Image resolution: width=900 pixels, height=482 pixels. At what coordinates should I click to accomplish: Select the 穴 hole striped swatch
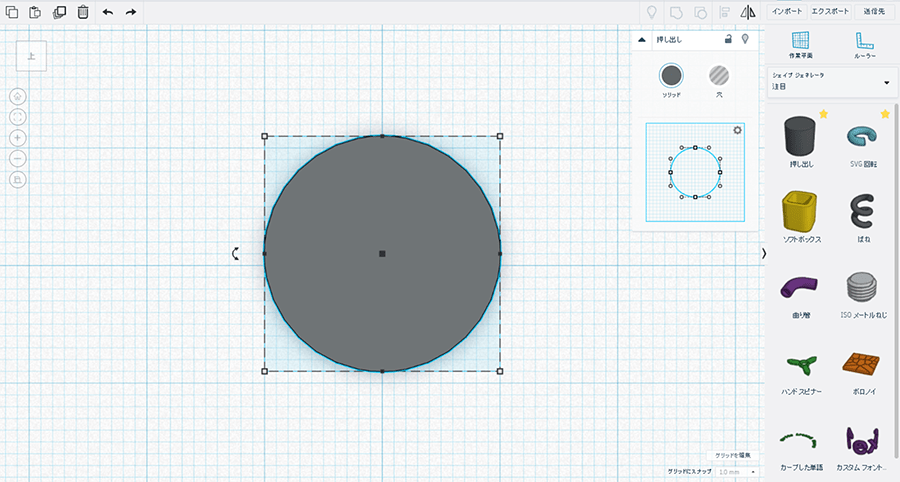coord(719,75)
